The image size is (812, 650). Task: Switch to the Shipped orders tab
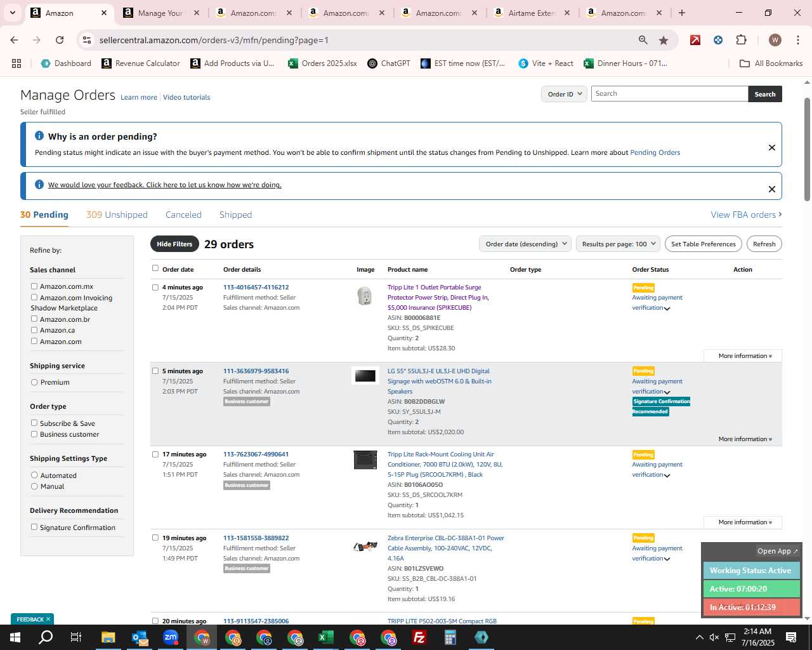tap(235, 215)
